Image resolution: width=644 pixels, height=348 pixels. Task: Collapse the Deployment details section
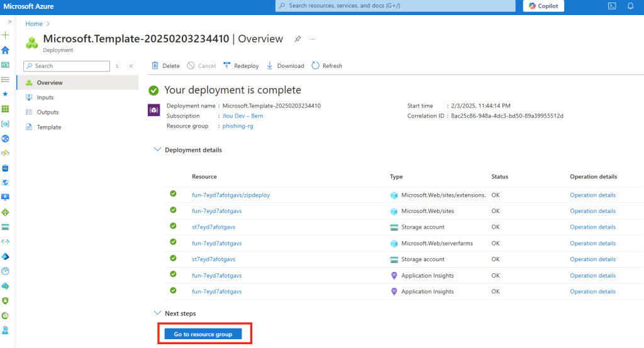(x=157, y=150)
